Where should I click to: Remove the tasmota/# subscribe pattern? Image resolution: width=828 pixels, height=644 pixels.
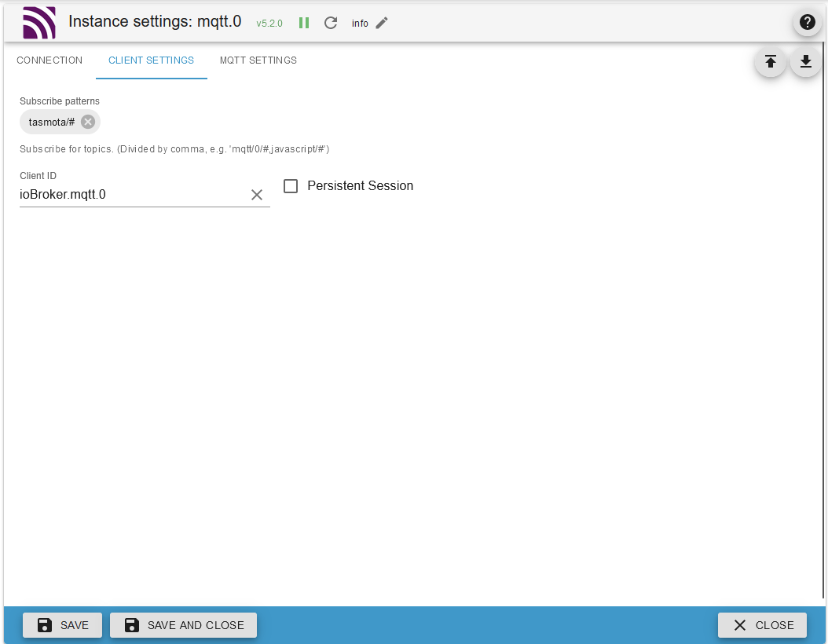click(x=88, y=122)
